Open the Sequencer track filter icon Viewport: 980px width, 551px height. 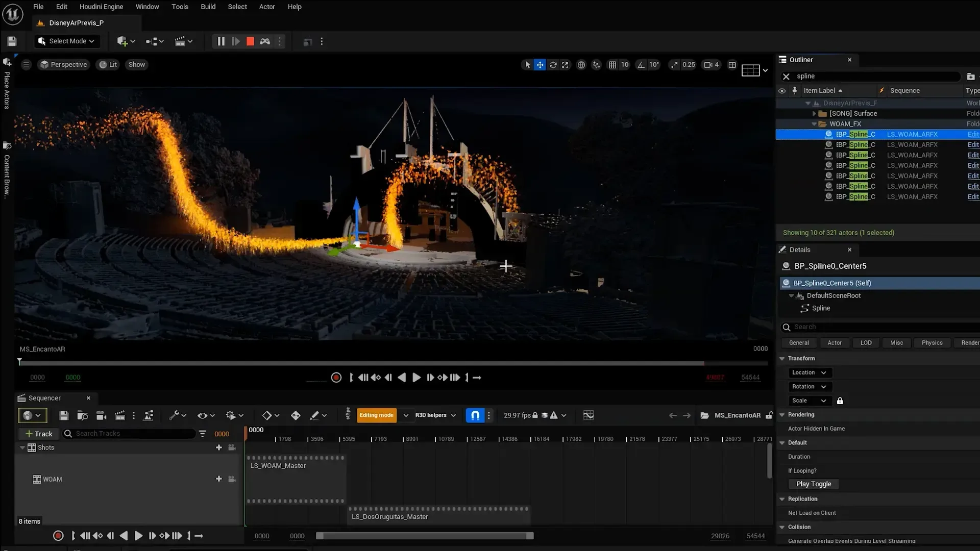pos(203,434)
